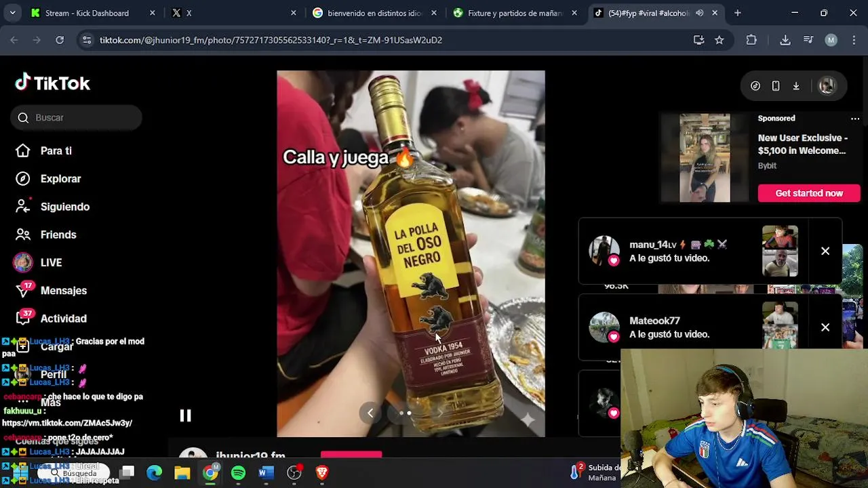
Task: Click the Explorar compass icon
Action: click(23, 178)
